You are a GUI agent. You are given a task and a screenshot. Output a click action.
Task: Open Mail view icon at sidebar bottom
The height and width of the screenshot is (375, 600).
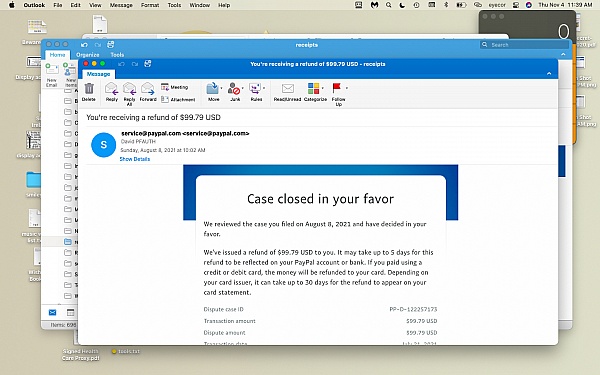coord(52,313)
